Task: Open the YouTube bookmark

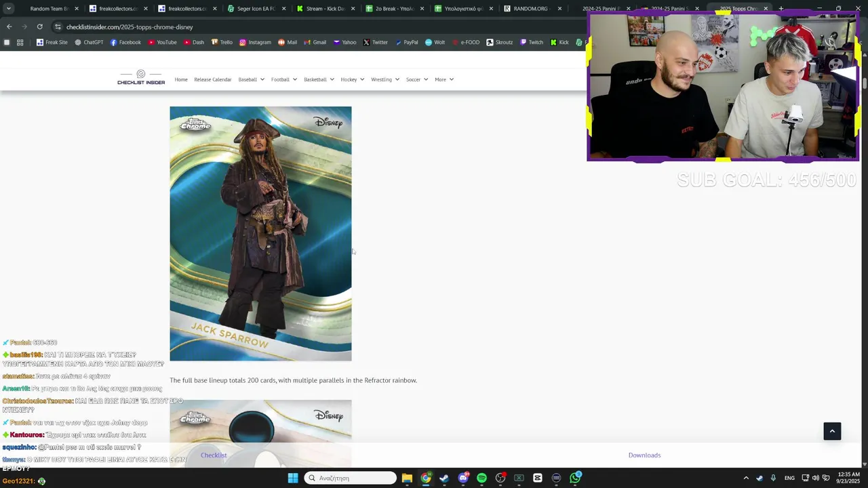Action: 162,42
